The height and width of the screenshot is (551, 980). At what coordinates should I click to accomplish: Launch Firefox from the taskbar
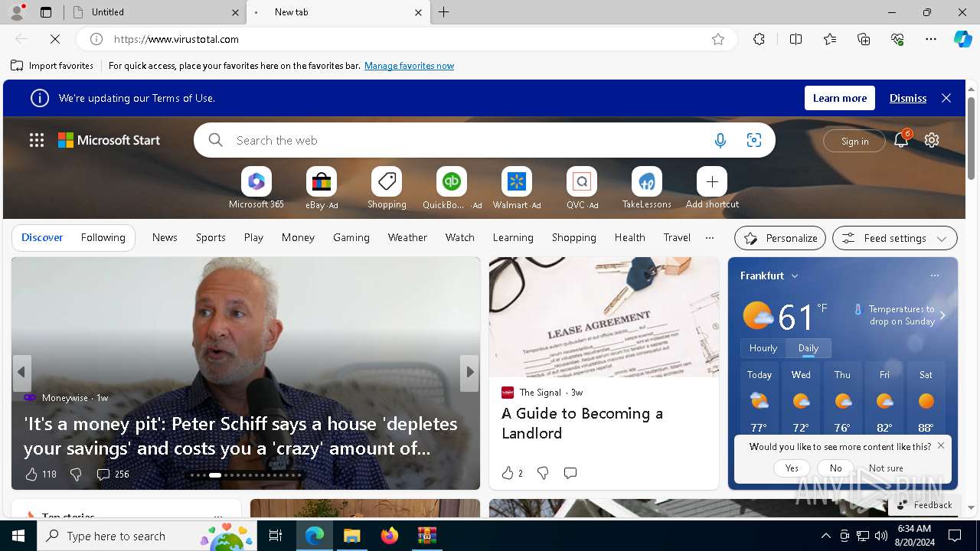(390, 536)
